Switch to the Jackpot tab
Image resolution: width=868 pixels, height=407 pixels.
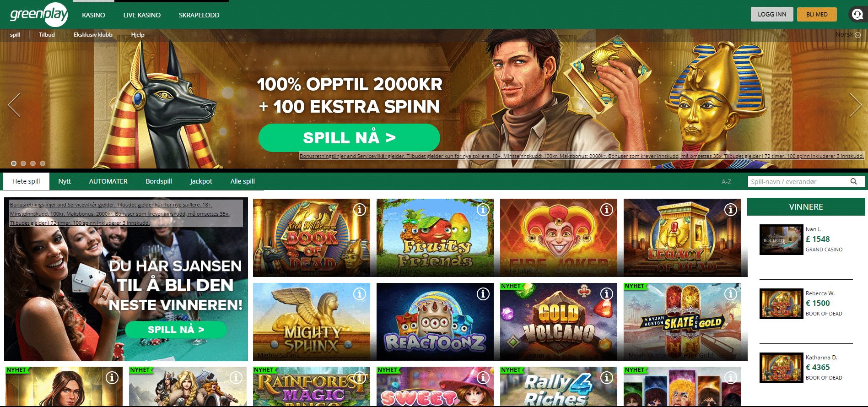tap(201, 181)
